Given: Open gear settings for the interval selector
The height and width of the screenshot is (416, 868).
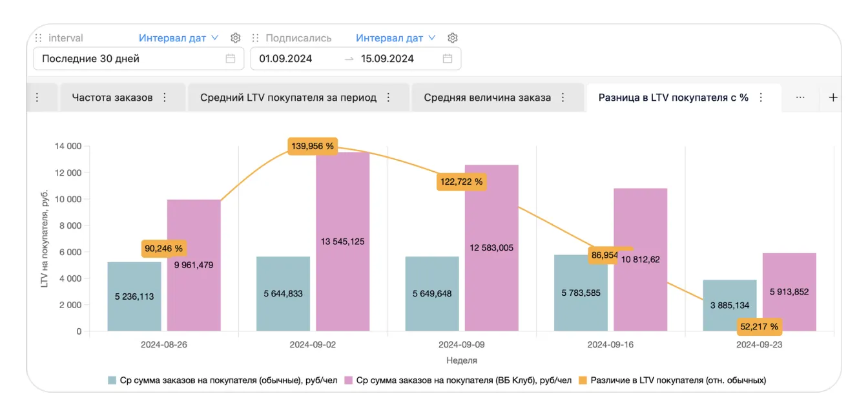Looking at the screenshot, I should click(236, 38).
